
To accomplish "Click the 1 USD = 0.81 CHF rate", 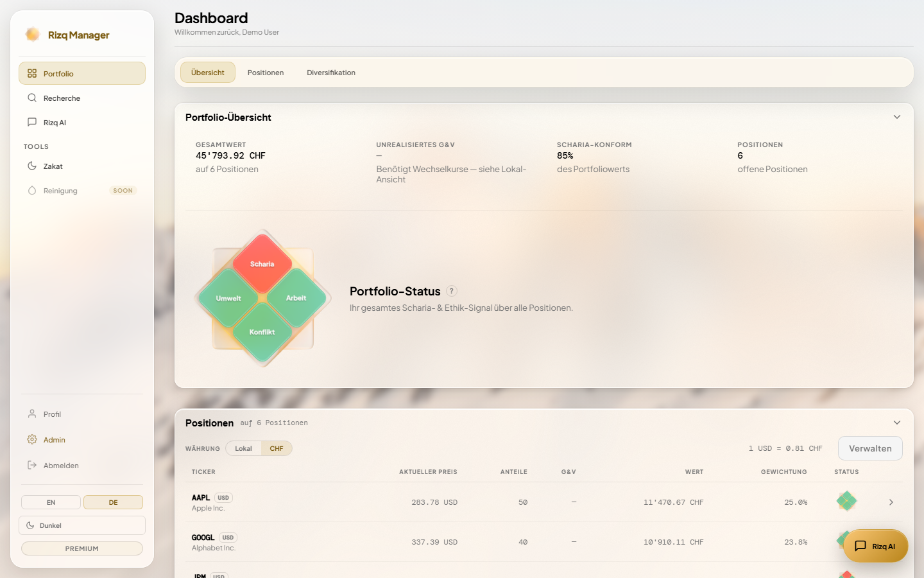I will click(x=785, y=448).
